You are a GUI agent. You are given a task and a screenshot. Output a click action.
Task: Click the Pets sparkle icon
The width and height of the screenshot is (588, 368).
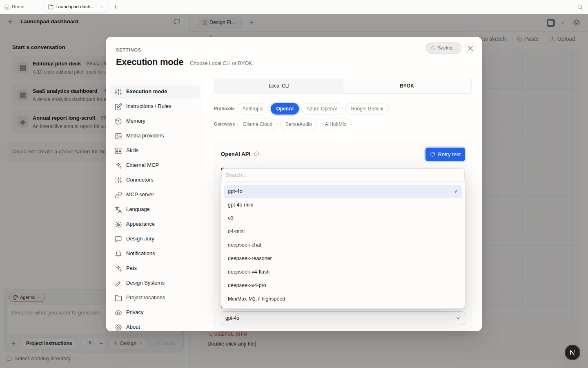tap(118, 269)
